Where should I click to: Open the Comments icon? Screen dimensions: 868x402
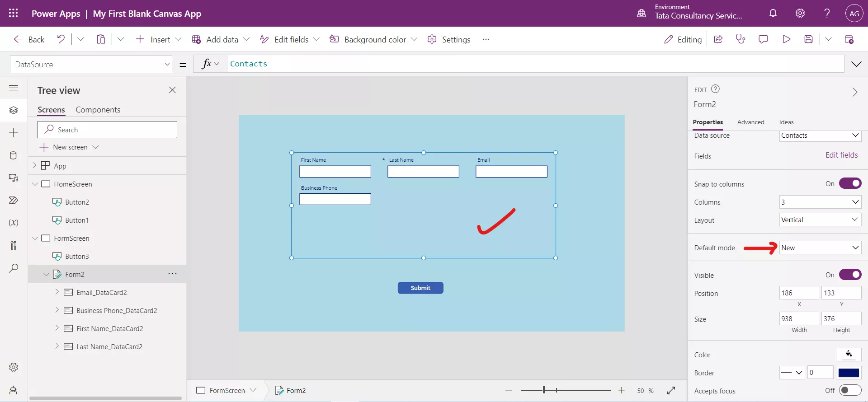[x=763, y=39]
